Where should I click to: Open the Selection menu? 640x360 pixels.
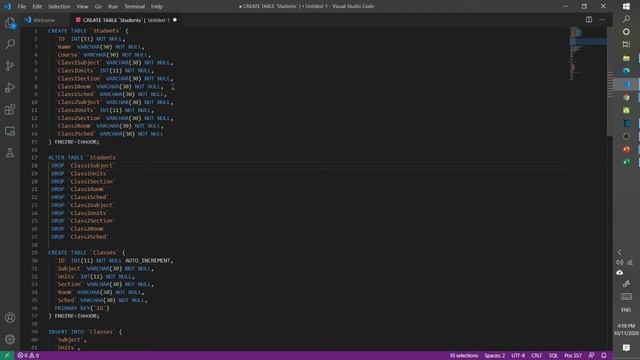coord(59,7)
